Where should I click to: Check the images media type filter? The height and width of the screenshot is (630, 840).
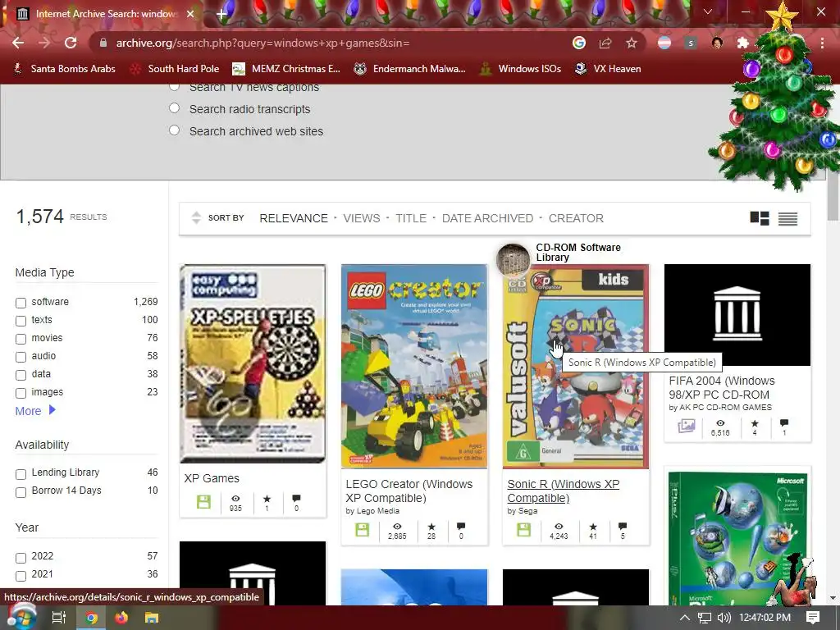coord(21,393)
